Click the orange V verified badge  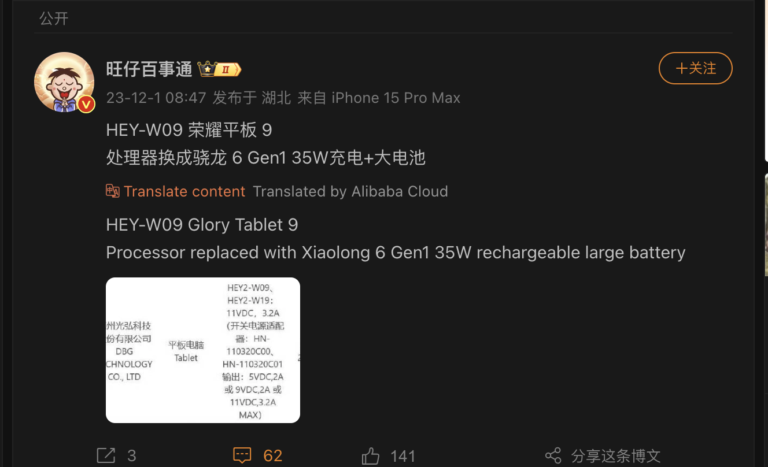coord(86,104)
